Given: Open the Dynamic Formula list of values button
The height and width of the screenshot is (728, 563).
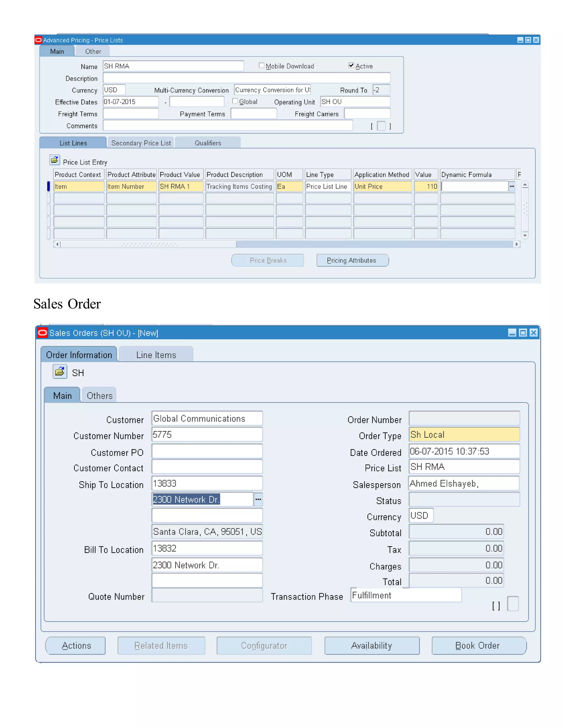Looking at the screenshot, I should coord(512,186).
